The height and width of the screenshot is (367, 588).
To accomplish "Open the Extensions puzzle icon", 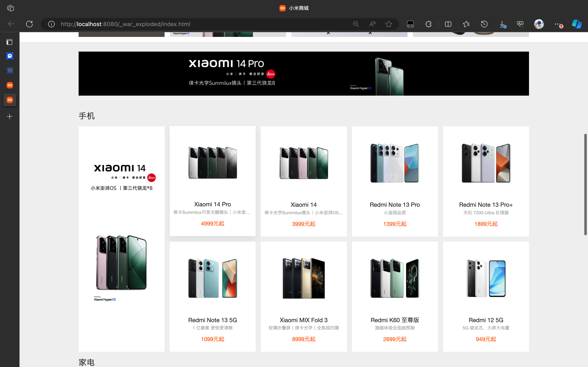I will (428, 24).
